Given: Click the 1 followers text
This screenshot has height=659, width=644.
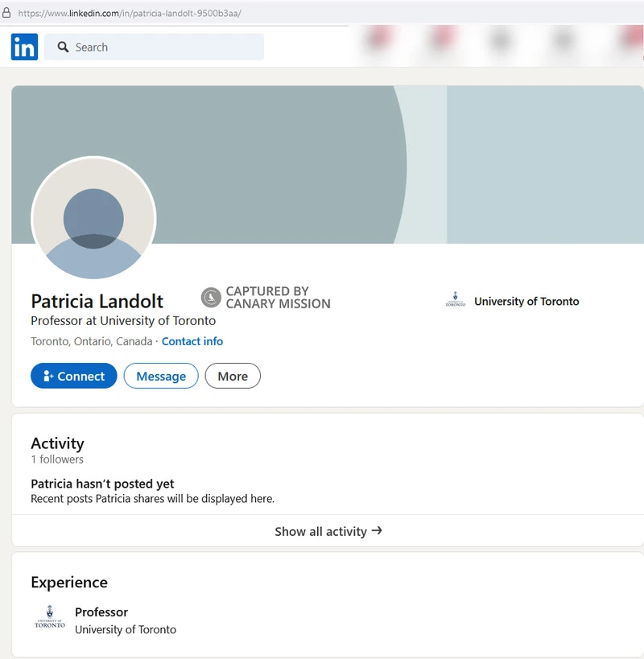Looking at the screenshot, I should pyautogui.click(x=57, y=459).
